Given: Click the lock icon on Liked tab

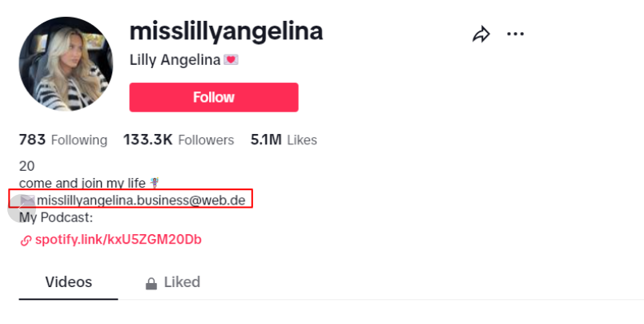Looking at the screenshot, I should click(151, 283).
